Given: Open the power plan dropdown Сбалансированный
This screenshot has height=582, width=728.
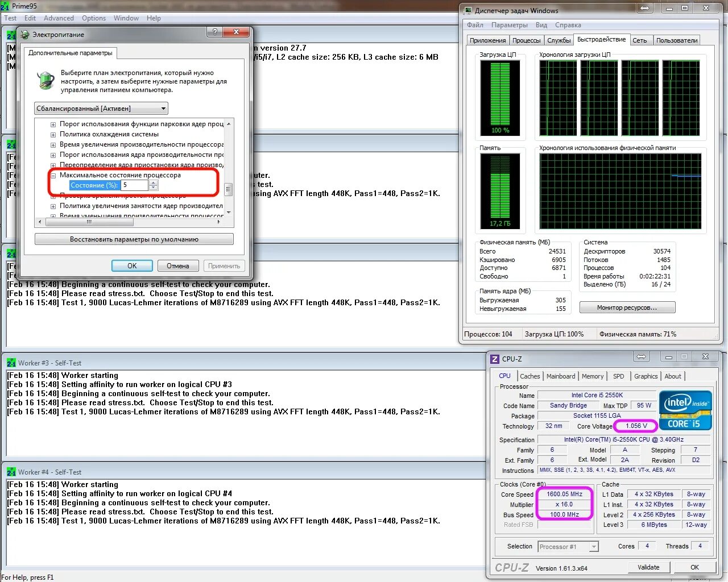Looking at the screenshot, I should pyautogui.click(x=101, y=108).
